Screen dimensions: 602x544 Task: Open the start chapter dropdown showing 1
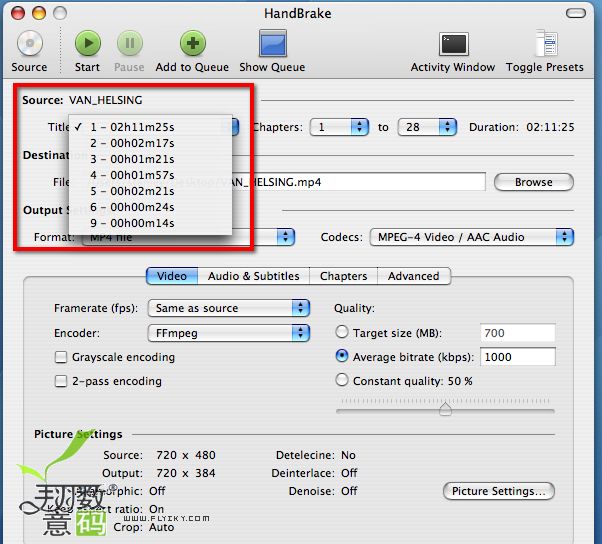[339, 127]
